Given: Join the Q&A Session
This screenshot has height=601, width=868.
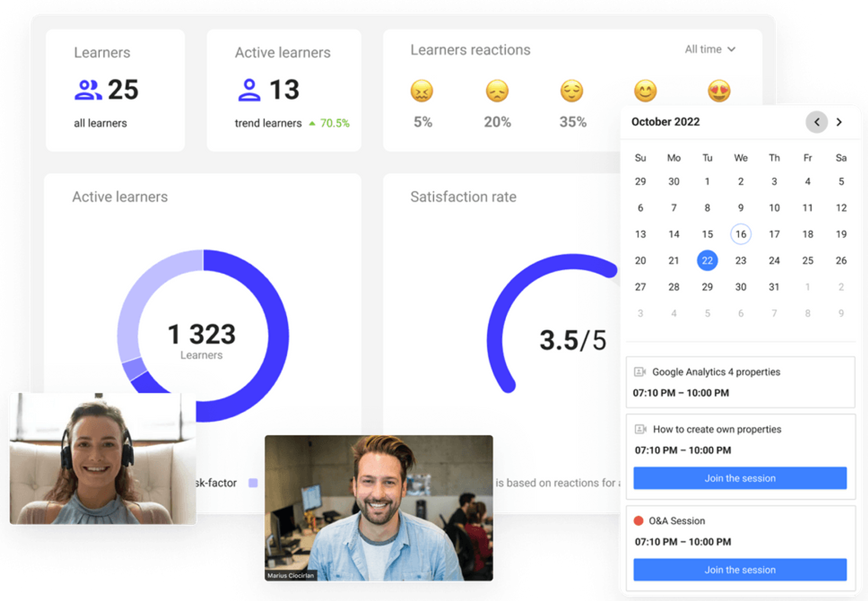Looking at the screenshot, I should click(740, 570).
